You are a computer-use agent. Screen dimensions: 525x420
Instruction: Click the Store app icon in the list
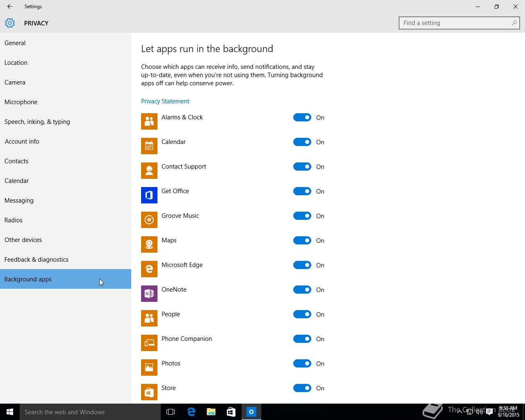[x=149, y=392]
